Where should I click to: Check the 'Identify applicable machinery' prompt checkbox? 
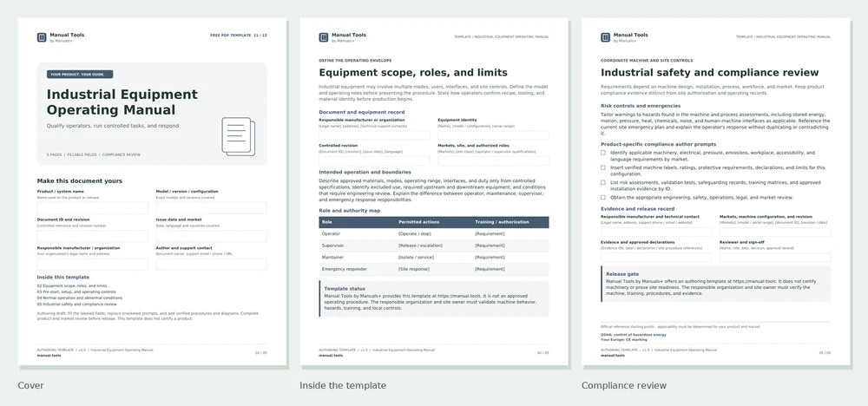603,153
